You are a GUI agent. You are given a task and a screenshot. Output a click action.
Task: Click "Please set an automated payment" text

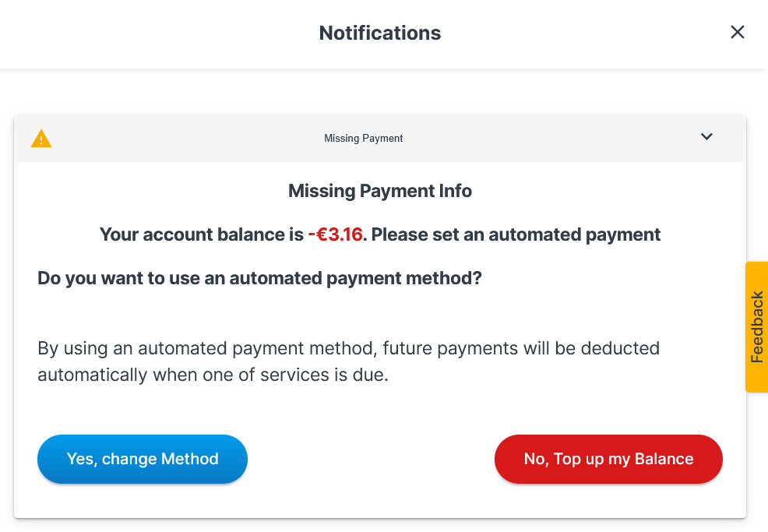tap(516, 234)
